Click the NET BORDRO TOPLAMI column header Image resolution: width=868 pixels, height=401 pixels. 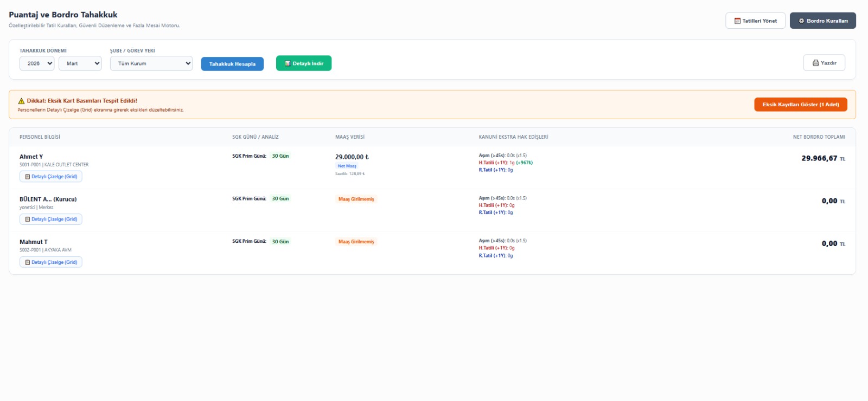click(819, 137)
